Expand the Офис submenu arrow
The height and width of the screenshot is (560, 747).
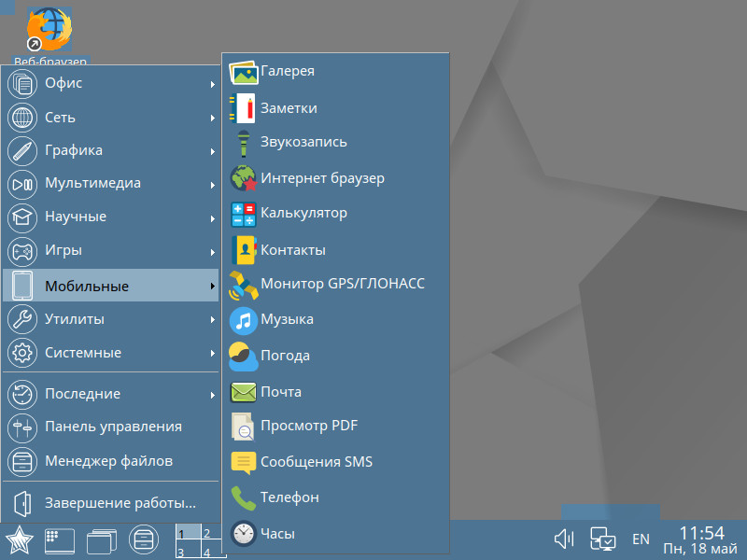tap(213, 84)
